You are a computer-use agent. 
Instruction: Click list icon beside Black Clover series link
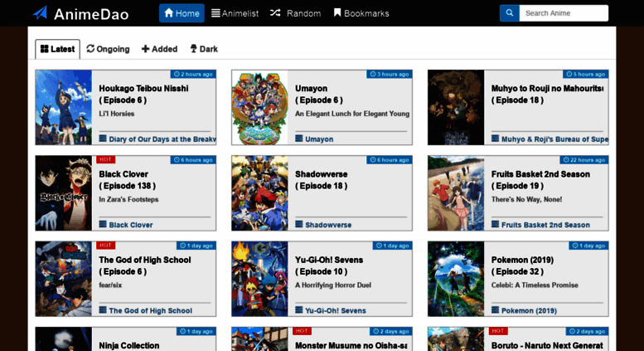coord(103,224)
